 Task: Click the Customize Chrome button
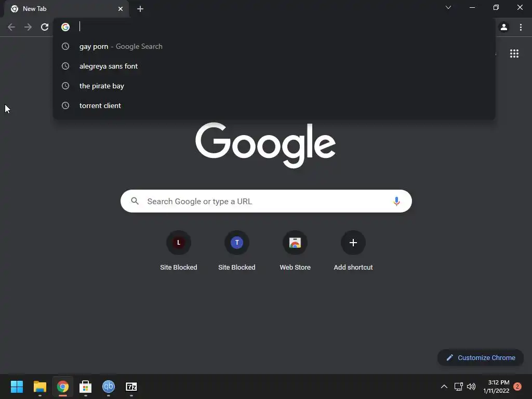pyautogui.click(x=481, y=357)
